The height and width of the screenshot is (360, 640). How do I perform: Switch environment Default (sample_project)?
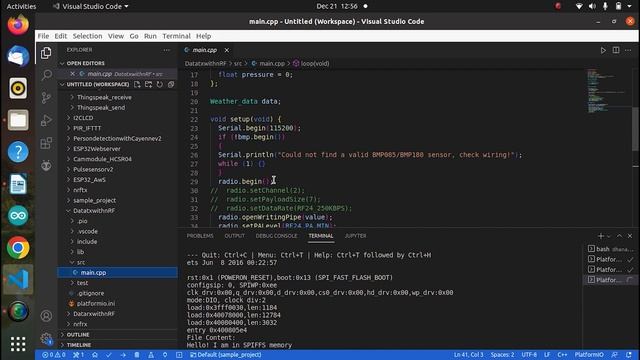tap(226, 355)
